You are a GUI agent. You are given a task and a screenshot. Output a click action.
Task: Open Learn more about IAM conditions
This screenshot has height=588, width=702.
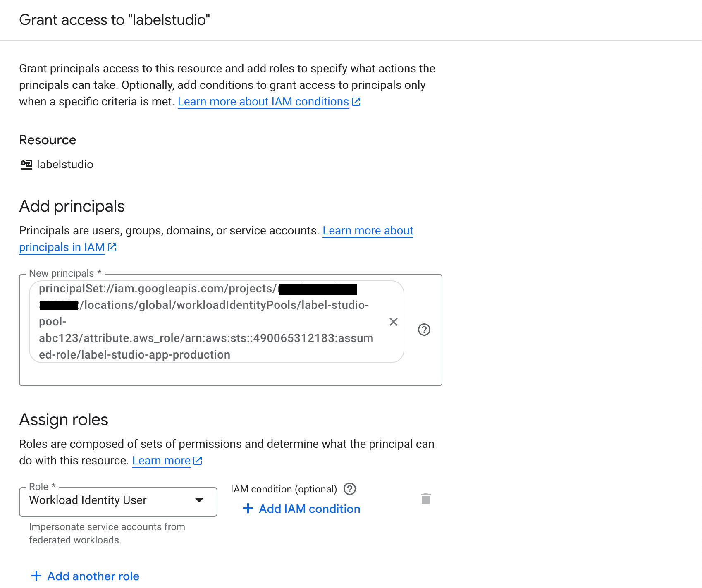tap(263, 102)
